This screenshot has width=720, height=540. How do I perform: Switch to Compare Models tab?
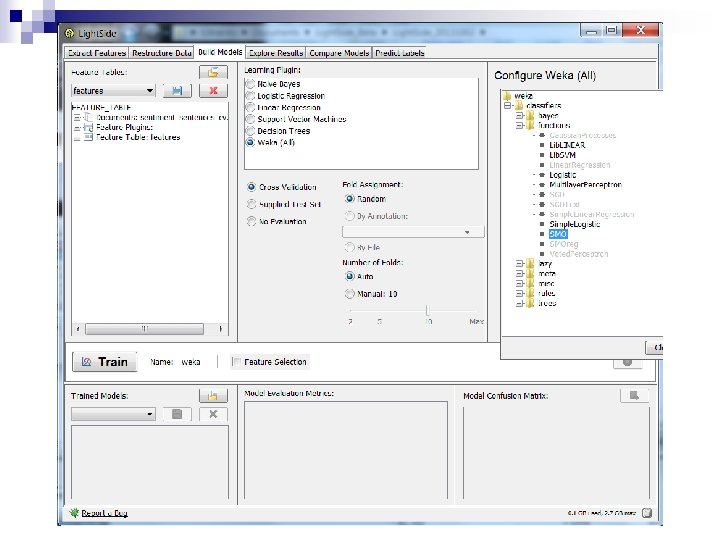click(339, 53)
